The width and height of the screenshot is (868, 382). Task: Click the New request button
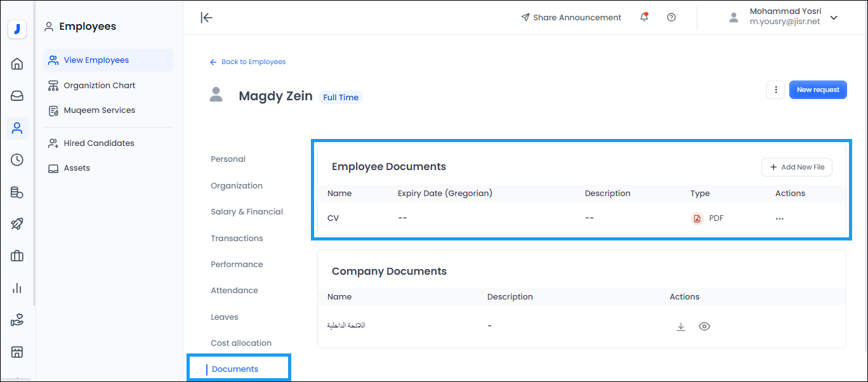818,90
